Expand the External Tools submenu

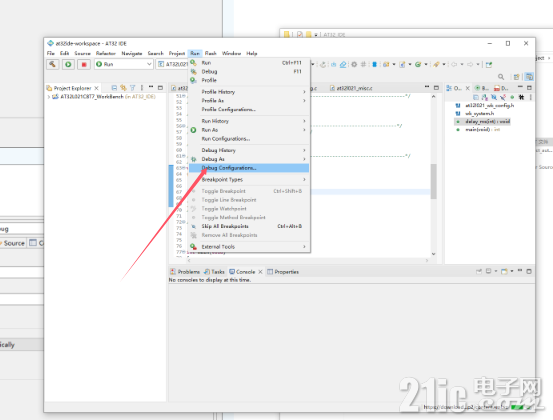point(249,246)
